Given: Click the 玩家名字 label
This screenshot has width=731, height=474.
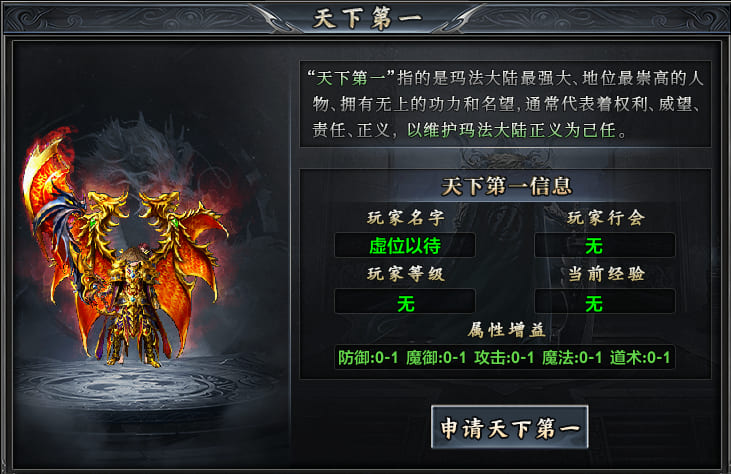Looking at the screenshot, I should (406, 218).
